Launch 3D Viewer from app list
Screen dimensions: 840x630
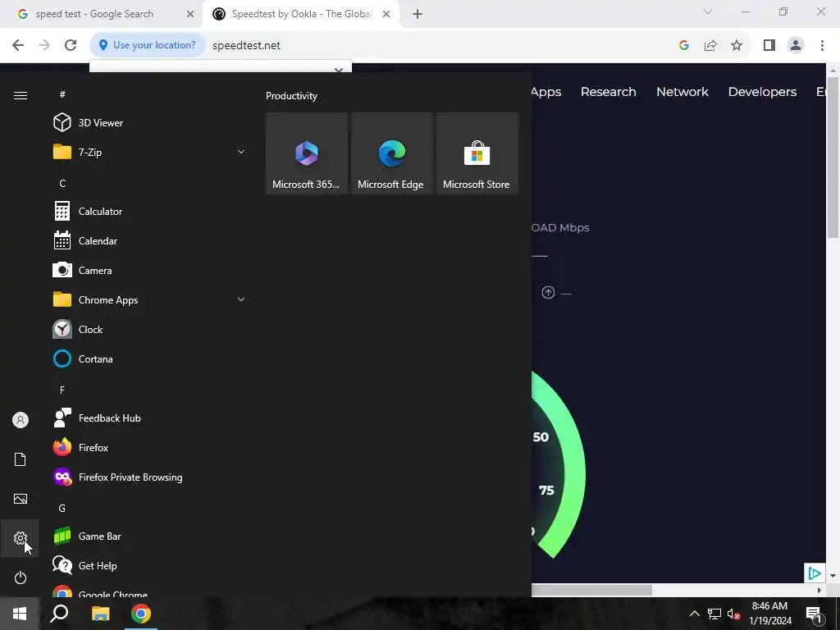tap(148, 123)
